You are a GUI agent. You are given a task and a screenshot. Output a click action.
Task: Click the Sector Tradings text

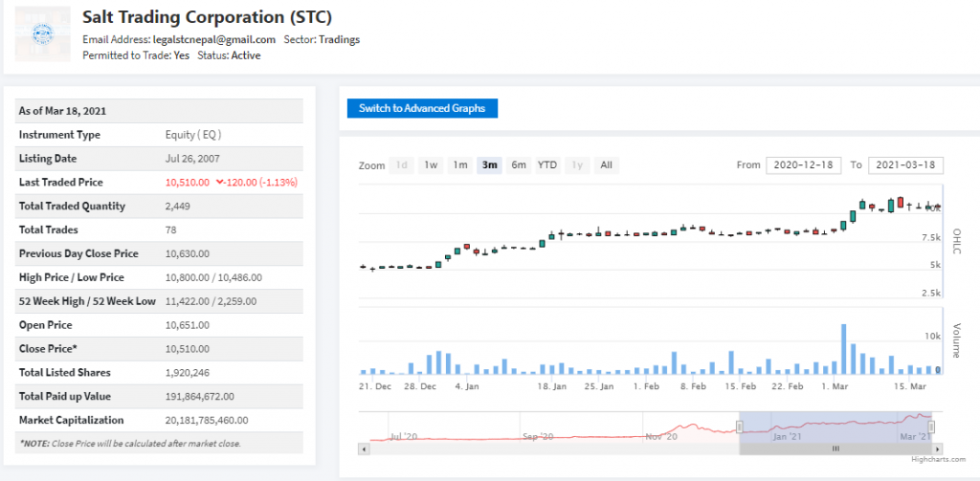(322, 39)
